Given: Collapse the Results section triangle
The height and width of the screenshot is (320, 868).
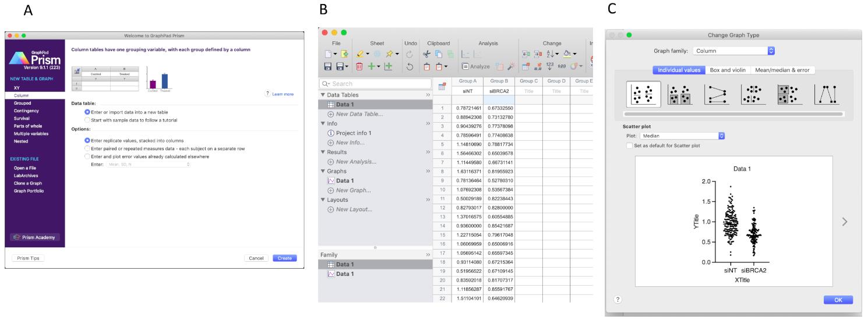Looking at the screenshot, I should pos(323,152).
